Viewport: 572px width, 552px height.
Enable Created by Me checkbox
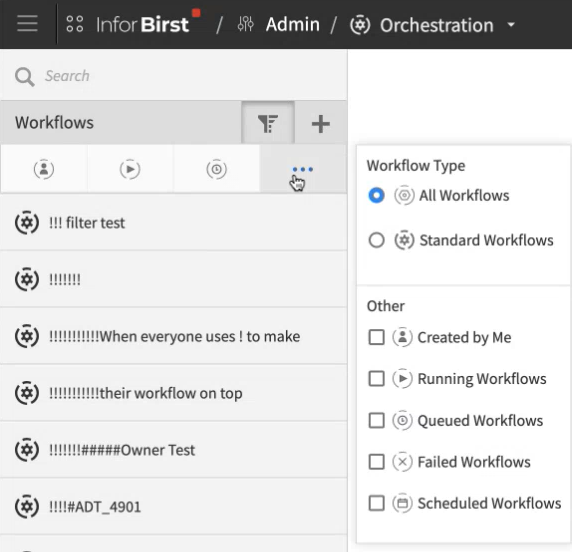pos(376,337)
